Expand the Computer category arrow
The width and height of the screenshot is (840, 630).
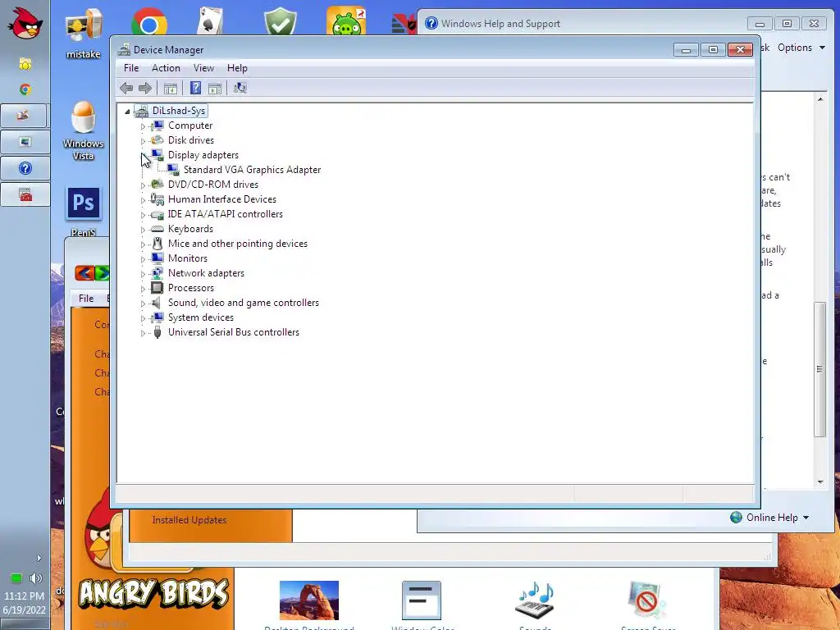point(143,126)
